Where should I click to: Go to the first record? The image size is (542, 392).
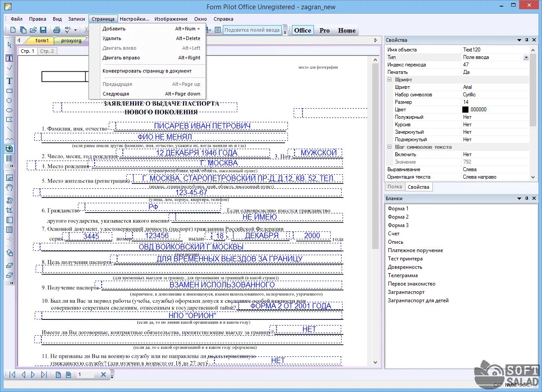(13, 375)
